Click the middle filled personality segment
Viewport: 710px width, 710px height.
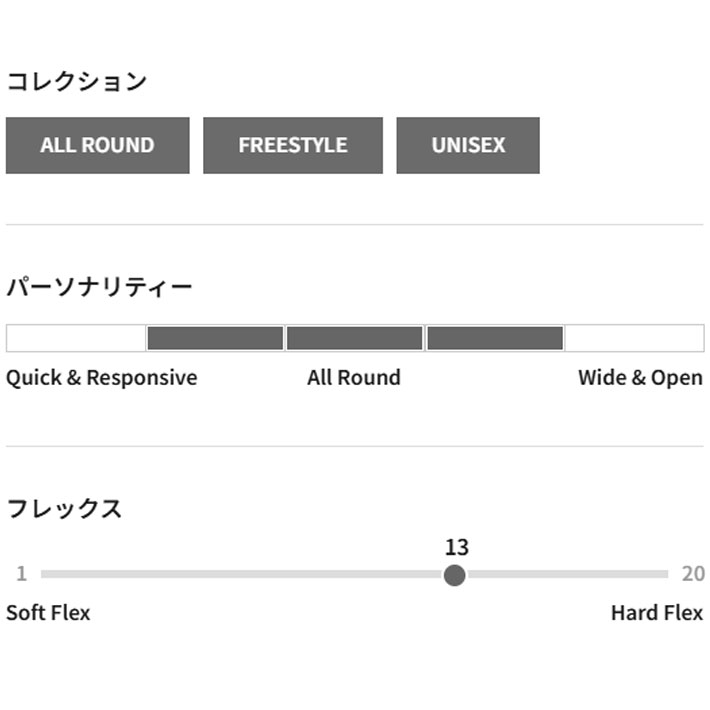[x=355, y=338]
